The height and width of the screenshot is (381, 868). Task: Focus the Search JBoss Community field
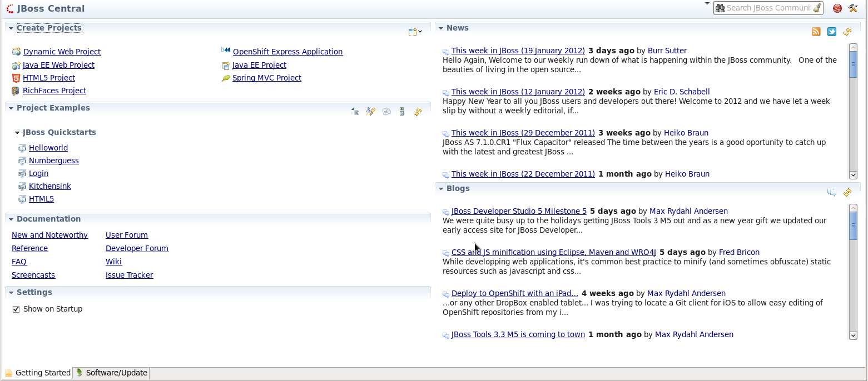[x=768, y=8]
